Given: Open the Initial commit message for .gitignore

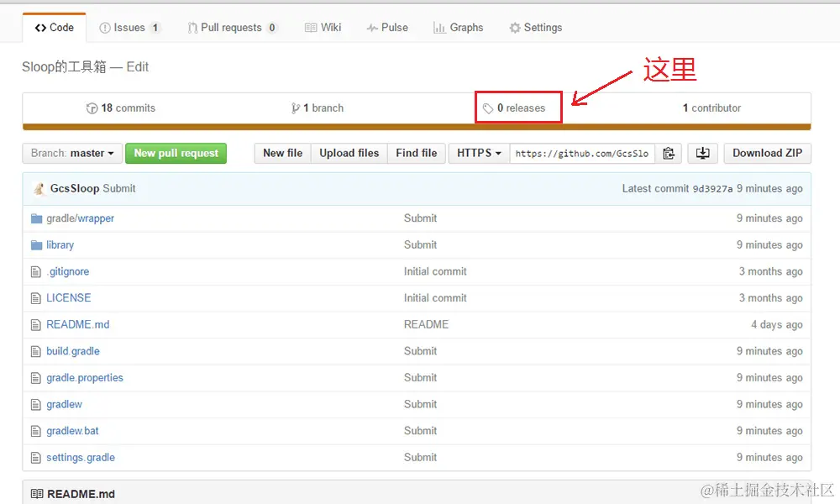Looking at the screenshot, I should tap(435, 271).
